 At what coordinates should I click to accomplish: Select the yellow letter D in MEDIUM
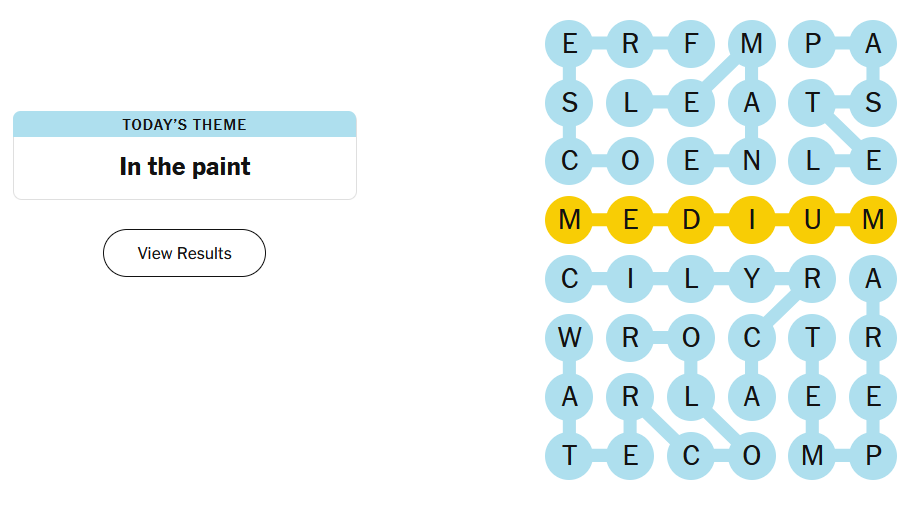[x=691, y=220]
